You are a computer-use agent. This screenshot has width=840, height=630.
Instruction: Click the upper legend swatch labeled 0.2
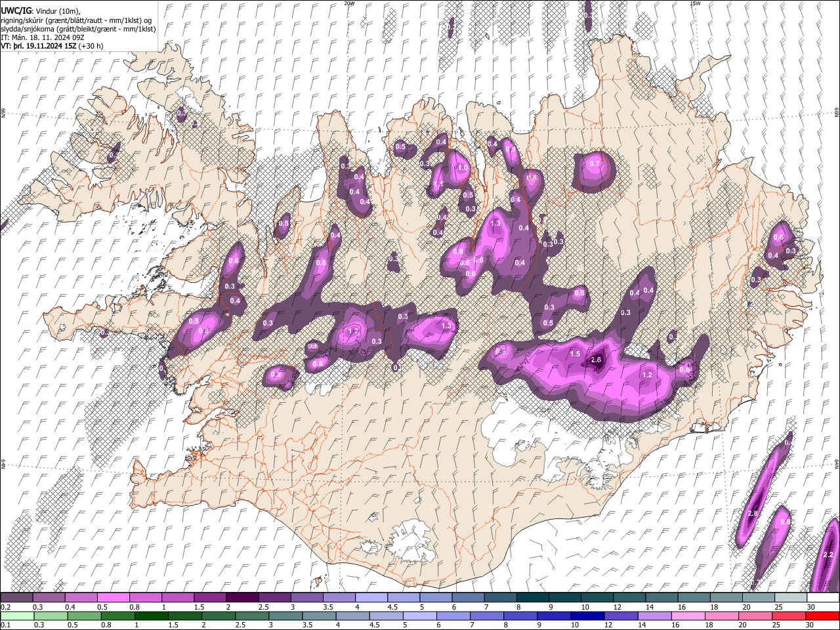pyautogui.click(x=16, y=598)
